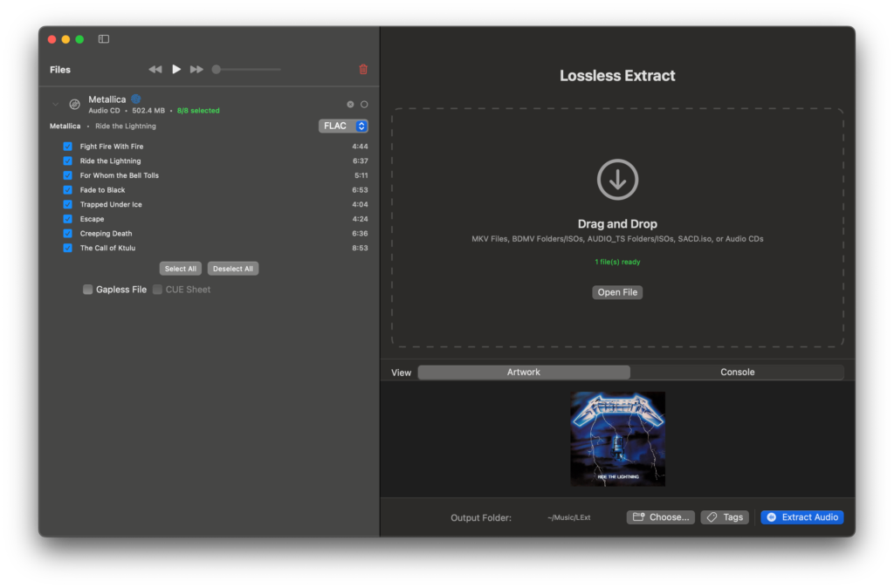Viewport: 894px width, 588px height.
Task: Click the Ride the Lightning album artwork
Action: click(x=617, y=439)
